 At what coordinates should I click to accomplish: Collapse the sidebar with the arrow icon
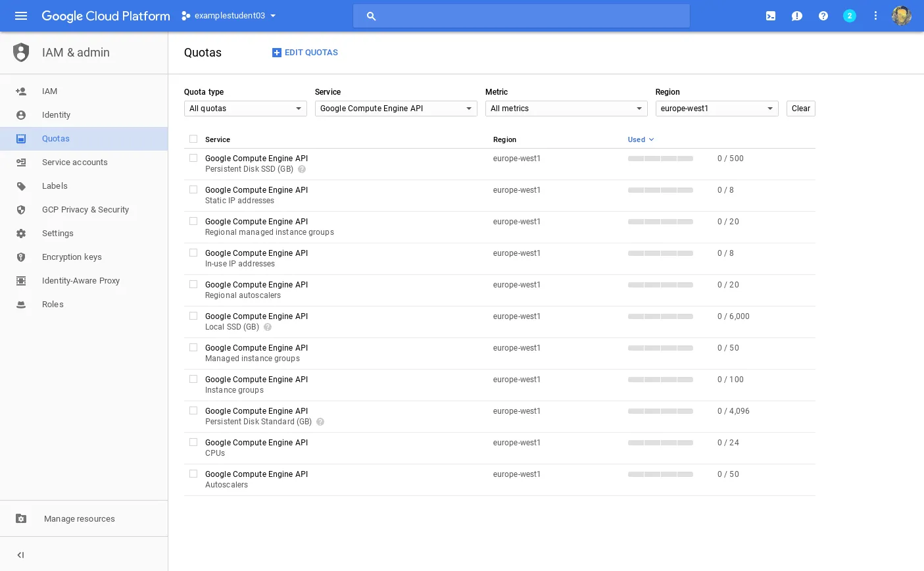point(20,555)
